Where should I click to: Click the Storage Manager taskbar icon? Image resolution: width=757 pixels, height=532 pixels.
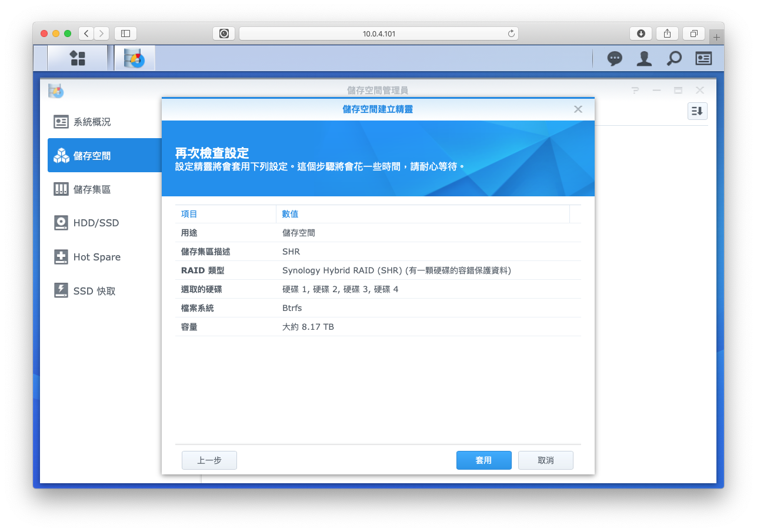tap(135, 58)
